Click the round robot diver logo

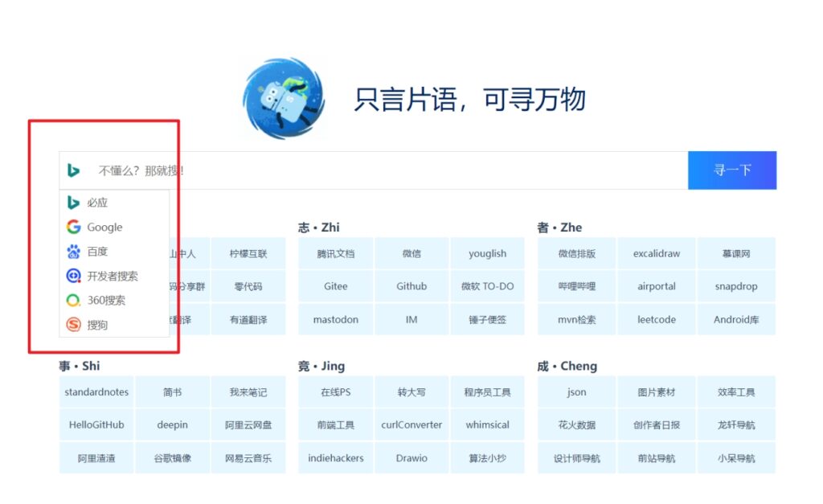click(x=284, y=98)
